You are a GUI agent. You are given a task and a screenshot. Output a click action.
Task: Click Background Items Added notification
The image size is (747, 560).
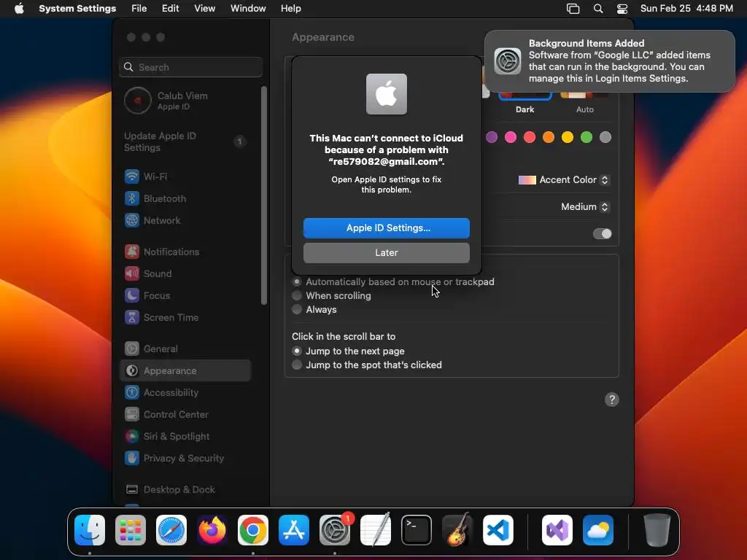pyautogui.click(x=610, y=61)
